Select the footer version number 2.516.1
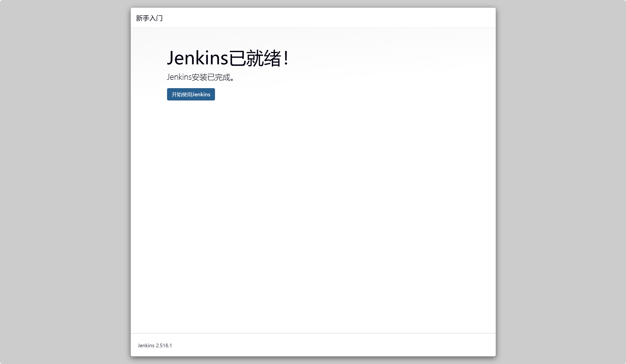 click(164, 345)
